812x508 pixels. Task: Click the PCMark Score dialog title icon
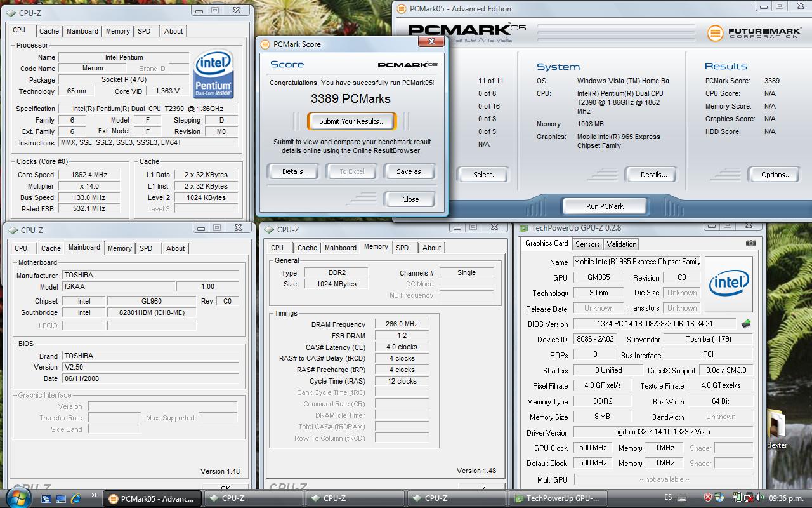pos(265,44)
